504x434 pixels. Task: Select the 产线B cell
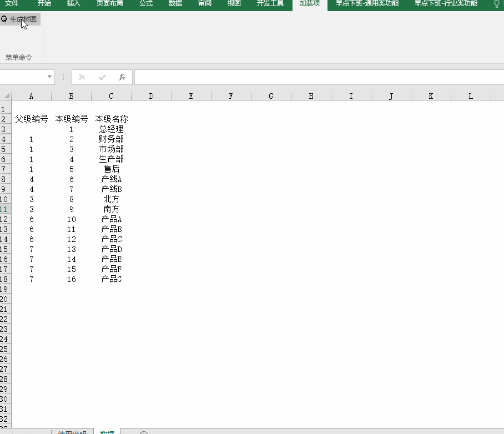click(x=111, y=189)
